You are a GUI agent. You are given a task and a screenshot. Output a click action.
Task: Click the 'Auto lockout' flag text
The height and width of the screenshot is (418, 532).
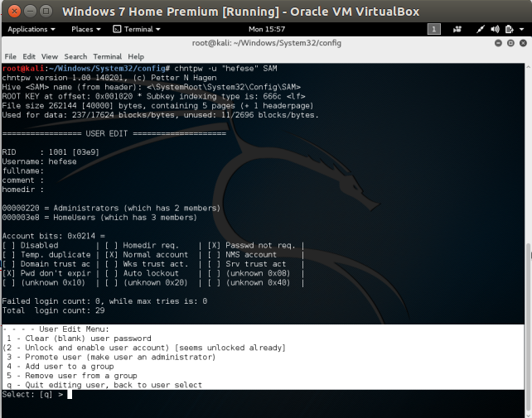151,273
